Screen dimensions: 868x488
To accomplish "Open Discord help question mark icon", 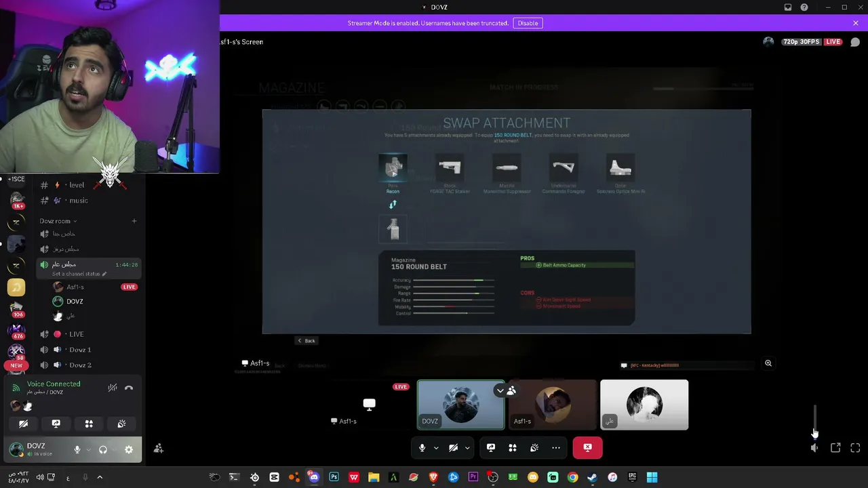I will (804, 7).
